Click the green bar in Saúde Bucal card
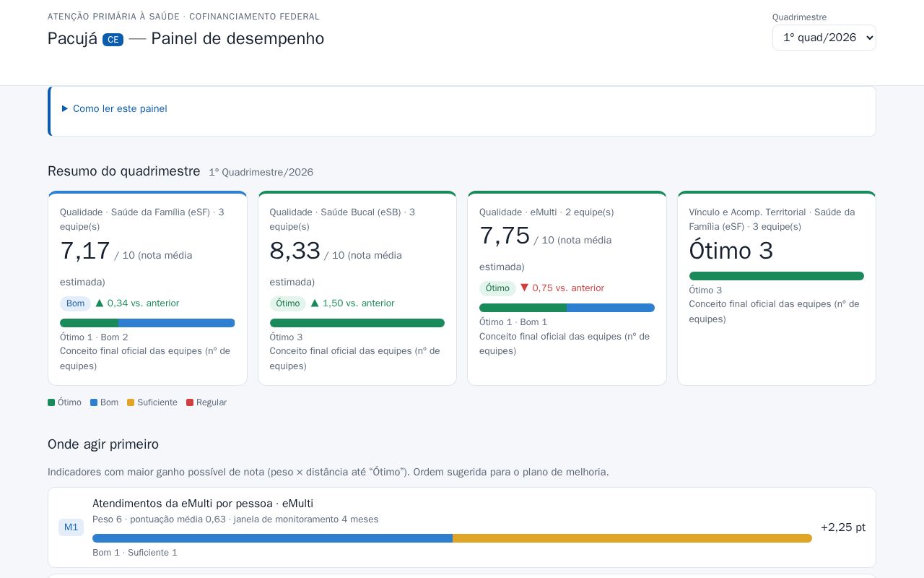 [357, 323]
